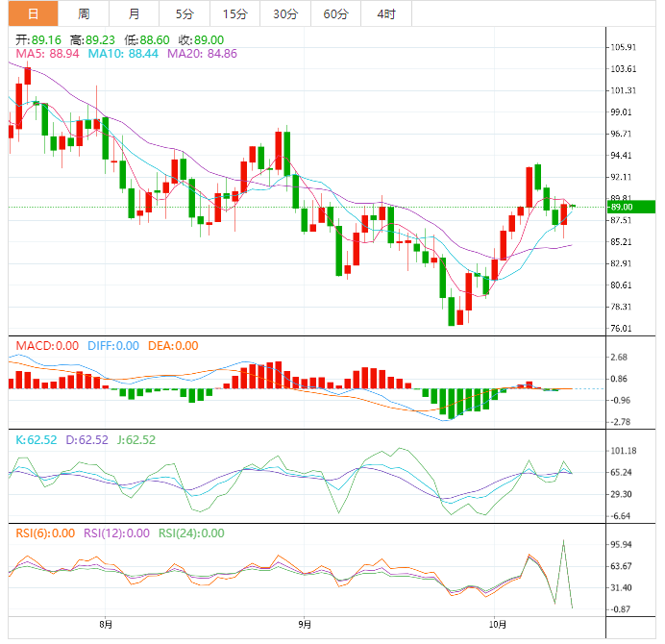Click the DIFF:0.00 indicator label

pos(113,346)
